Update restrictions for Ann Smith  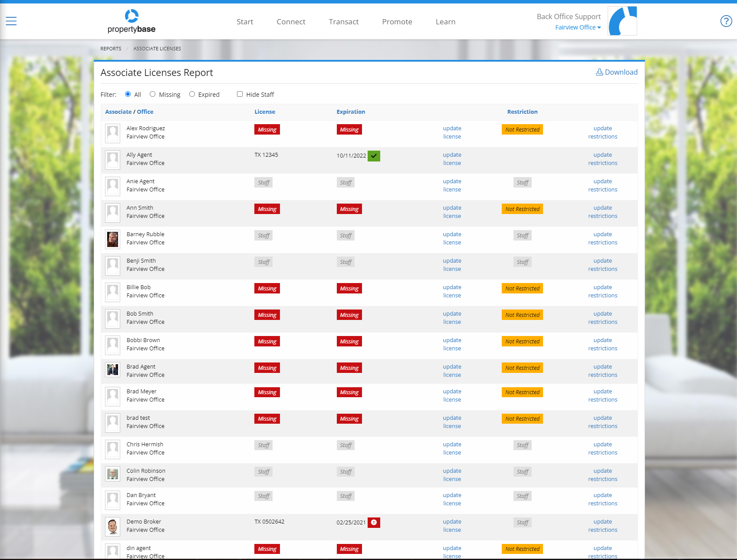(602, 212)
